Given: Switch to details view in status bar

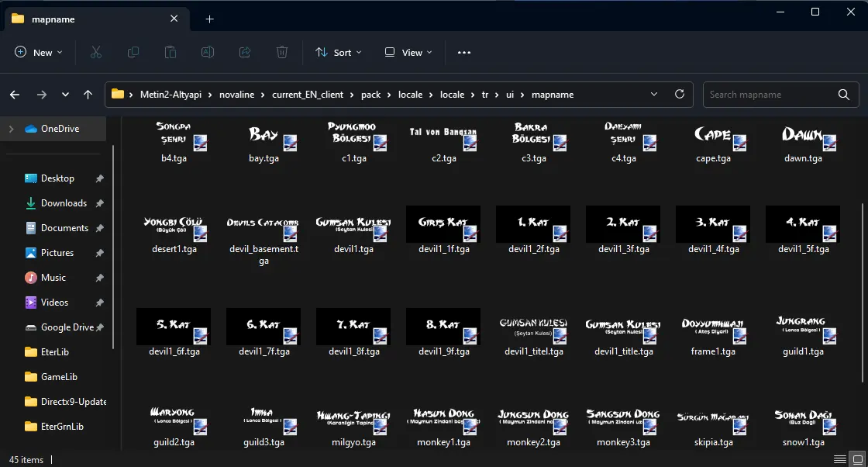Looking at the screenshot, I should click(x=840, y=459).
